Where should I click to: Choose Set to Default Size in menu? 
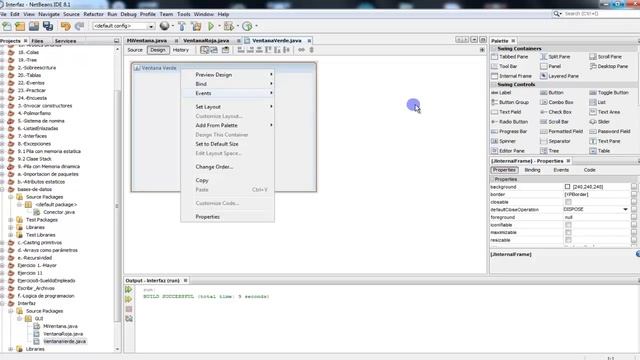[228, 144]
